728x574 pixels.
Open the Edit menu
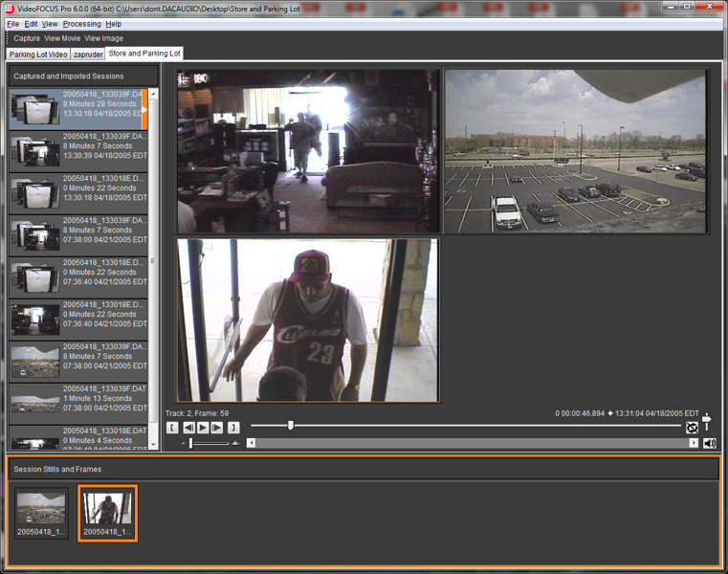pyautogui.click(x=31, y=24)
